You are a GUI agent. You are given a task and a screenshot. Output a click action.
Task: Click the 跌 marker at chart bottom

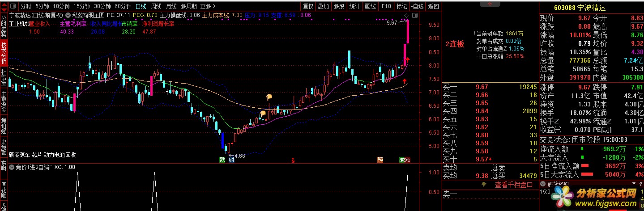coord(222,160)
